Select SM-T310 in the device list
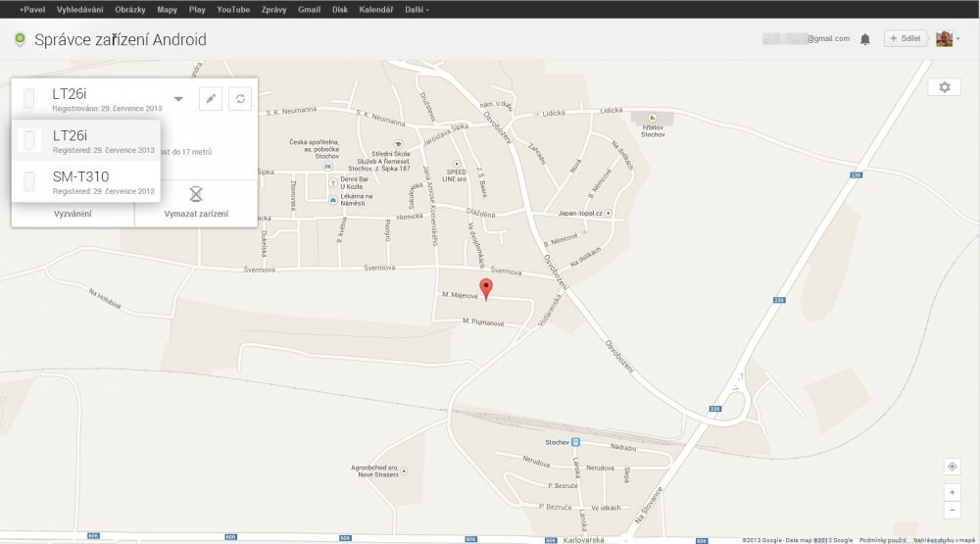 [x=86, y=182]
